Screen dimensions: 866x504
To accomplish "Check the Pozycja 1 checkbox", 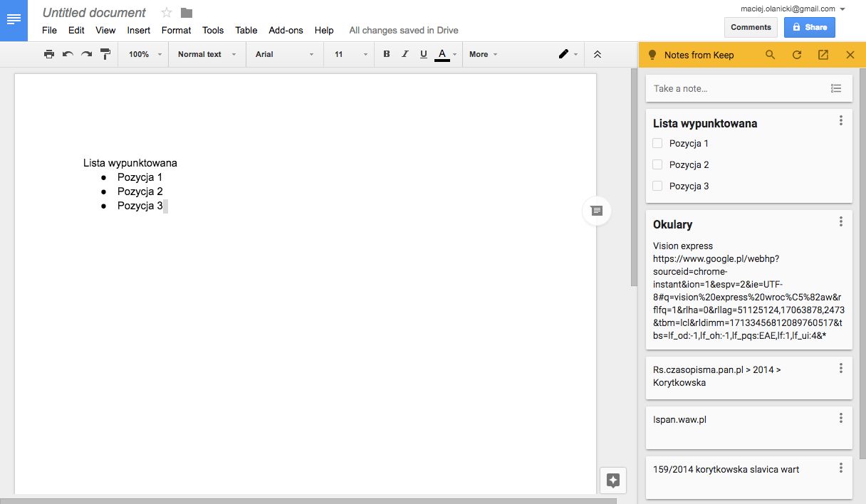I will 657,143.
